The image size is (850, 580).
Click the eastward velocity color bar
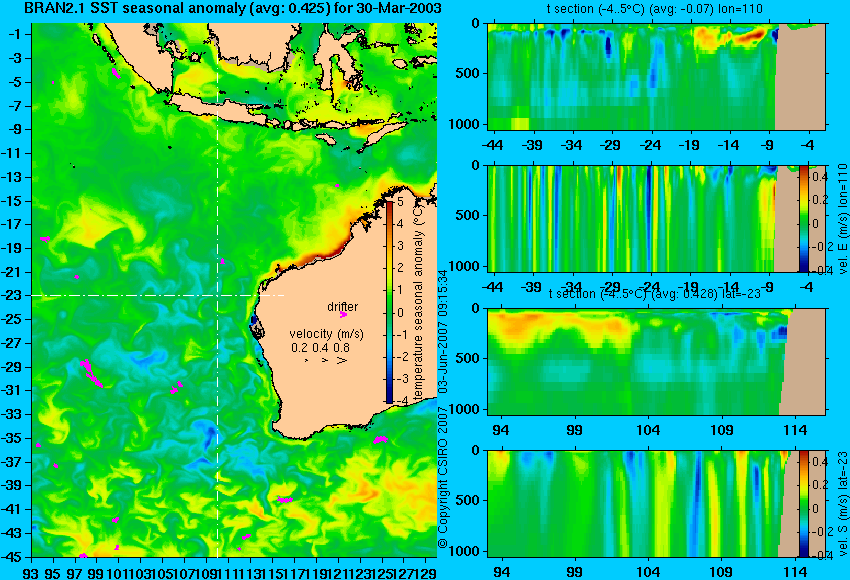pyautogui.click(x=804, y=218)
